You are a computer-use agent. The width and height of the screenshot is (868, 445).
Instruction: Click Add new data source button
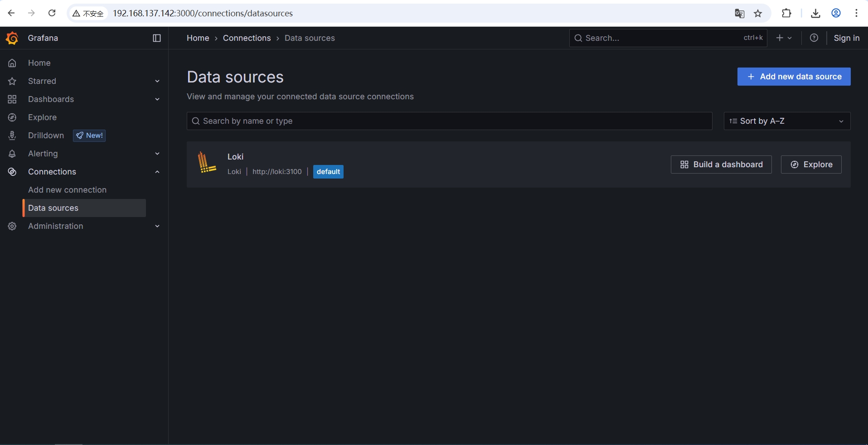[794, 77]
